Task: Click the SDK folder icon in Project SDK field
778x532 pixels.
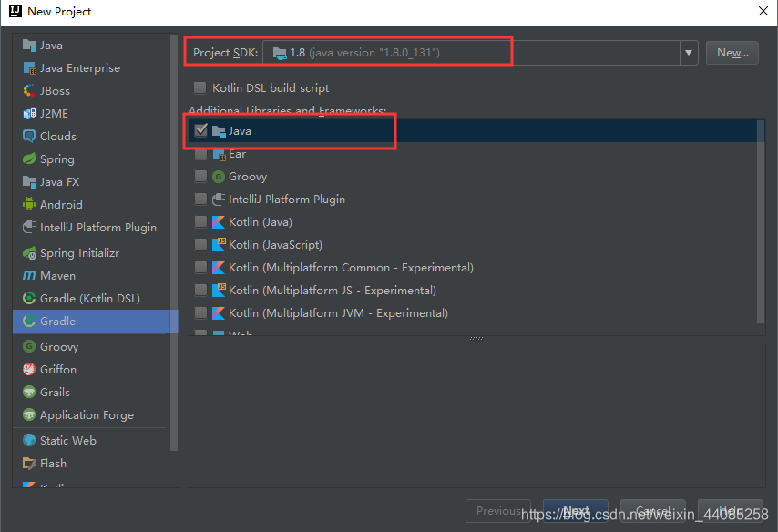Action: tap(280, 53)
